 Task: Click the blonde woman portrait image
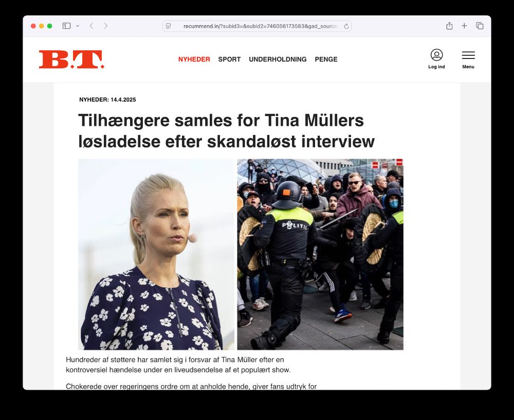point(156,254)
